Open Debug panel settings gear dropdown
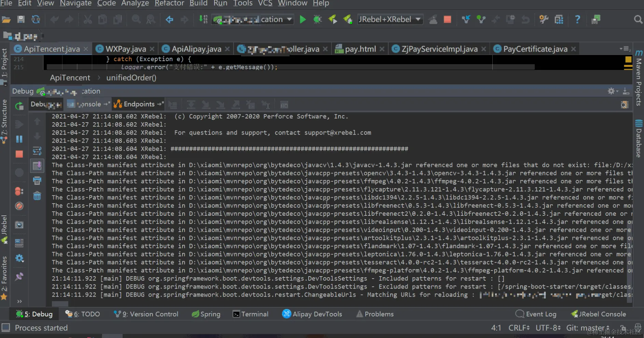Screen dimensions: 644x338 click(613, 91)
